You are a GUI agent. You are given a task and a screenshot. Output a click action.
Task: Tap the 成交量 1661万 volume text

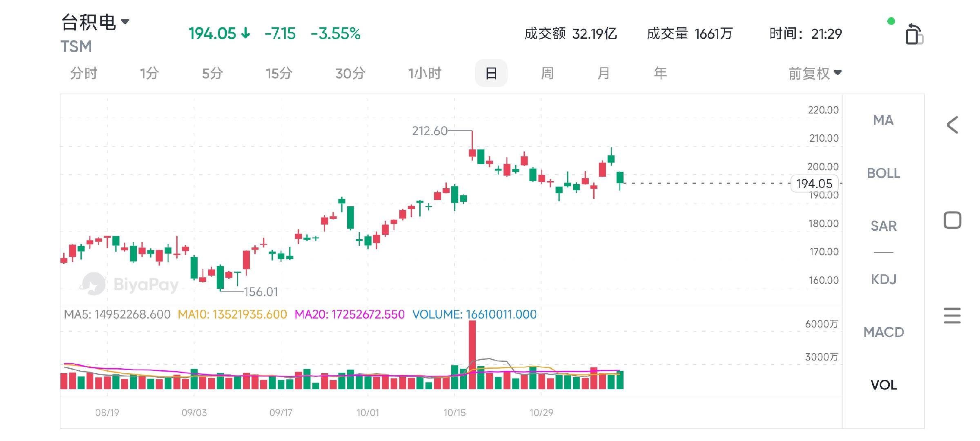[690, 34]
